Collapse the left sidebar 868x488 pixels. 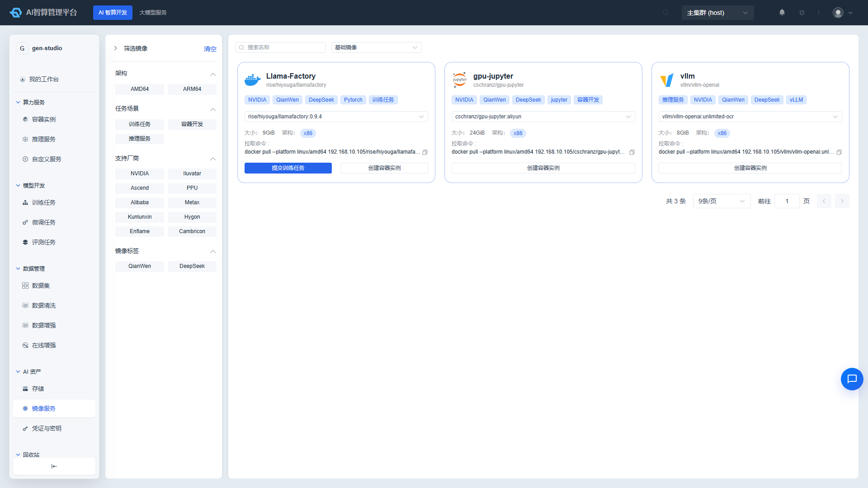(54, 466)
